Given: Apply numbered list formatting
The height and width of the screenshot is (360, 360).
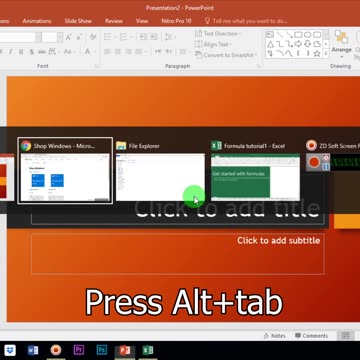Looking at the screenshot, I should pyautogui.click(x=125, y=37).
